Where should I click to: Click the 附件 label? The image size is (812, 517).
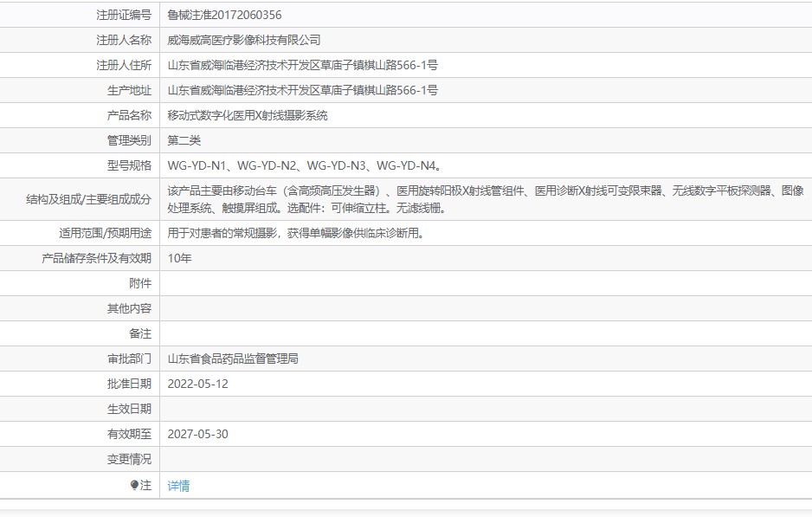coord(140,283)
